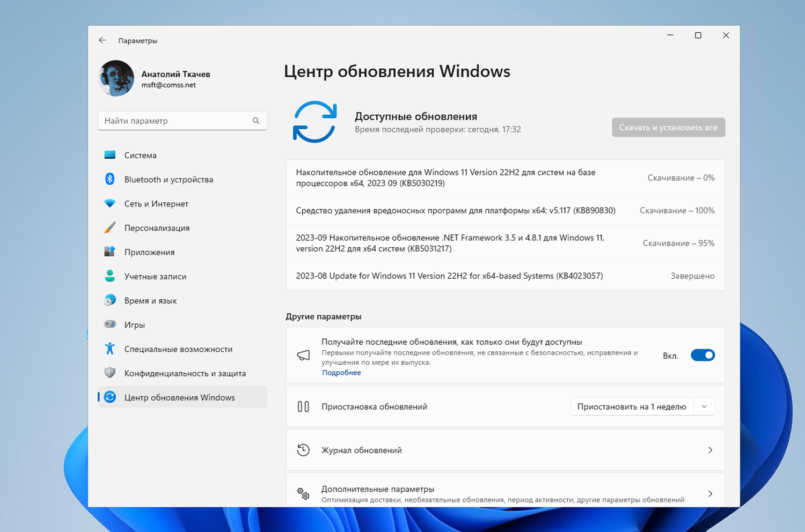
Task: Click the Завершено status text
Action: 693,276
